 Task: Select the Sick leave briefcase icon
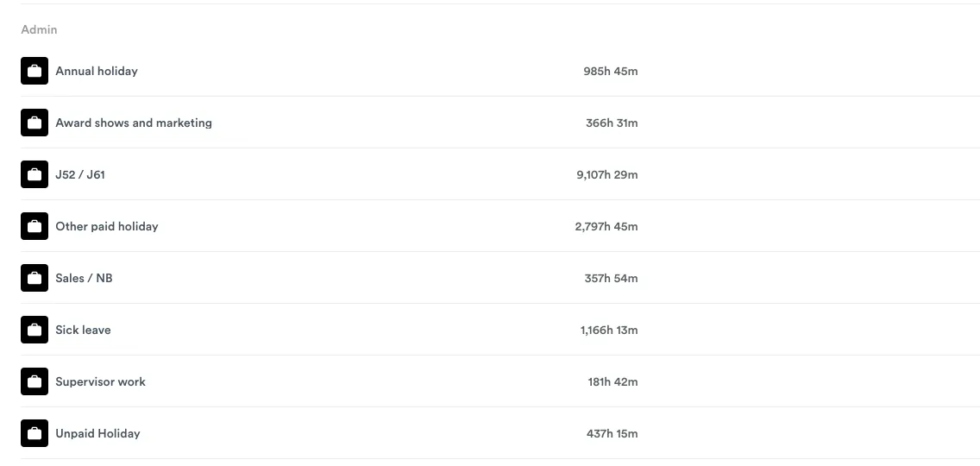35,330
